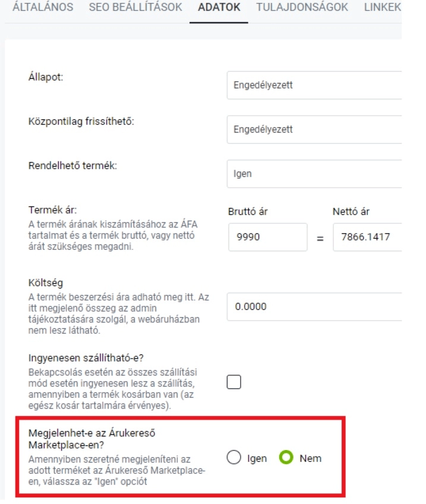Select the ADATOK tab
Screen dimensions: 426x504
click(219, 7)
